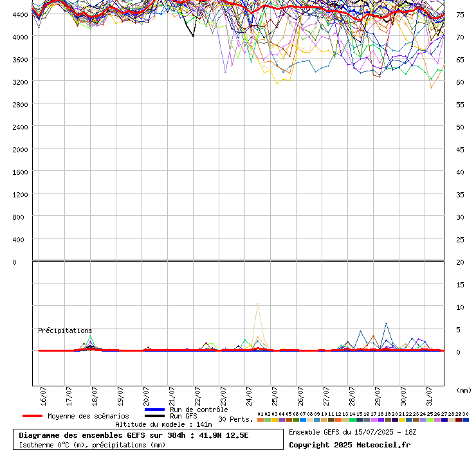This screenshot has width=476, height=450.
Task: Select the purple swatch for perturbation 04
Action: (282, 420)
